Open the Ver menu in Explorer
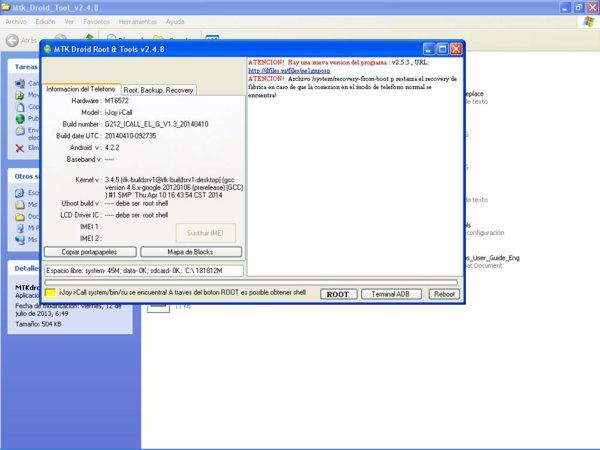 69,22
